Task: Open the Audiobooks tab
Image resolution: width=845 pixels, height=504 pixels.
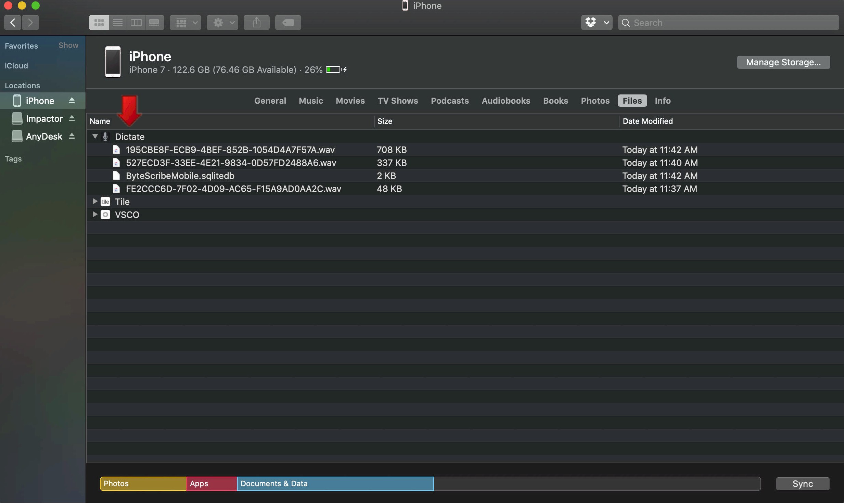Action: coord(506,101)
